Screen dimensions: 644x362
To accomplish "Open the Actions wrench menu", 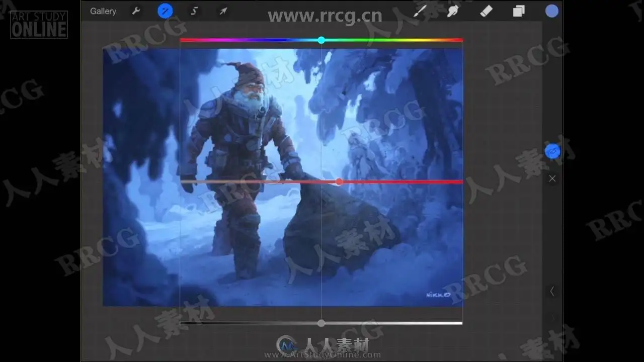I will (x=136, y=11).
